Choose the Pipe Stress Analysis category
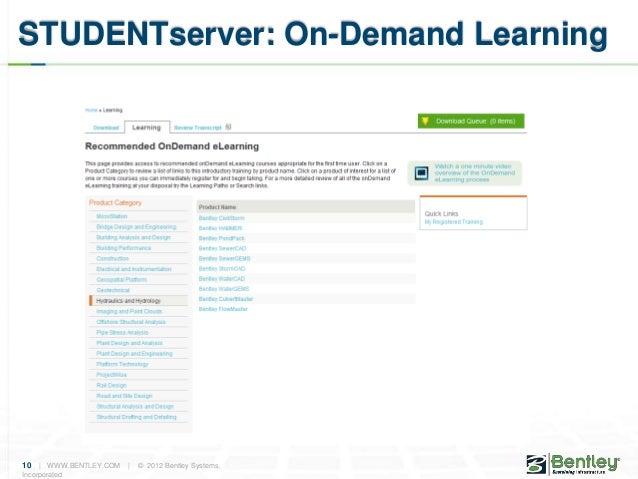Image resolution: width=638 pixels, height=479 pixels. point(122,332)
